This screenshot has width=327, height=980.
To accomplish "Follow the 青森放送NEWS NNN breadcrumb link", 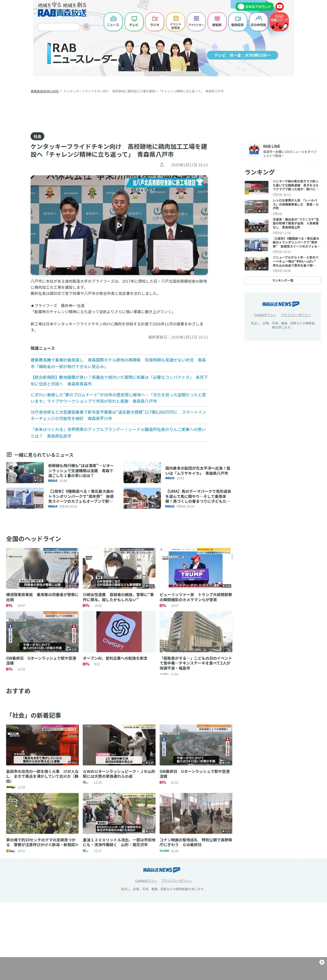I will pyautogui.click(x=45, y=91).
